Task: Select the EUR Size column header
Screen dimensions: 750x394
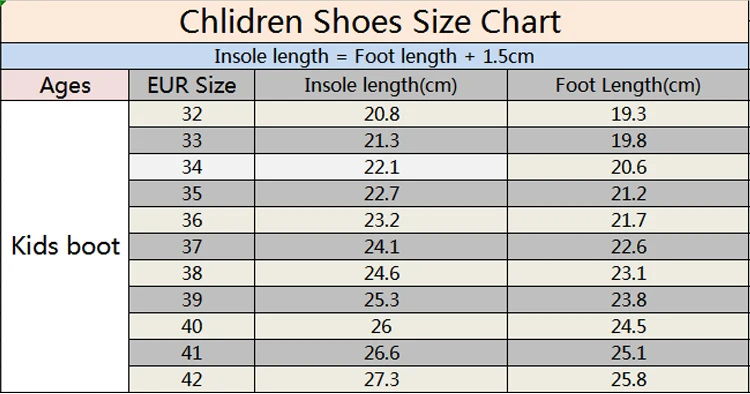Action: pyautogui.click(x=192, y=86)
